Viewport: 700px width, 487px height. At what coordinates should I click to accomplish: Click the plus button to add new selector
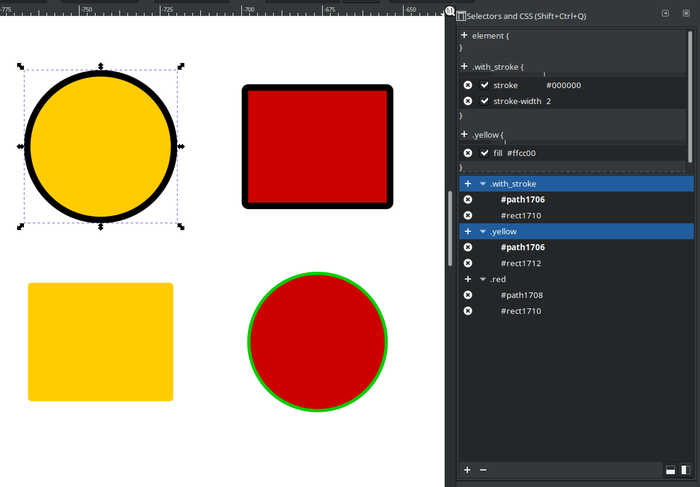point(467,469)
